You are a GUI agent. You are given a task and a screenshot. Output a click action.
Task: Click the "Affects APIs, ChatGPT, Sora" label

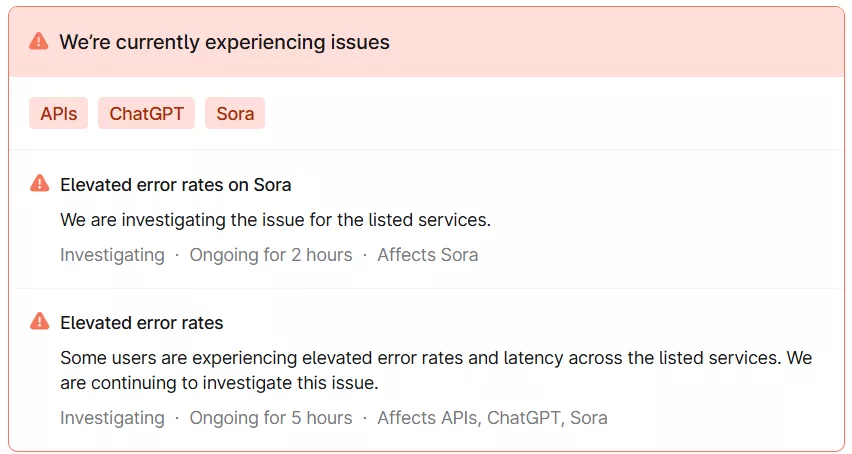tap(492, 418)
